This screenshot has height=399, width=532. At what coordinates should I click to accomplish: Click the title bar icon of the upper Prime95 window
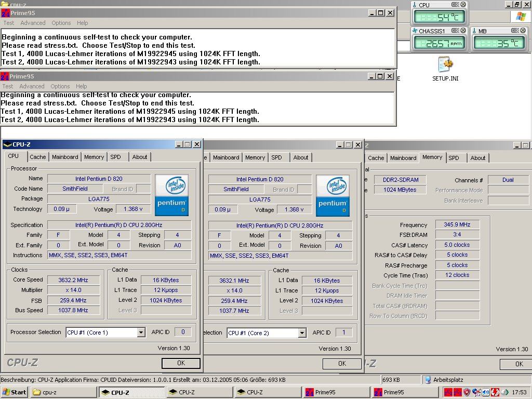(x=5, y=13)
